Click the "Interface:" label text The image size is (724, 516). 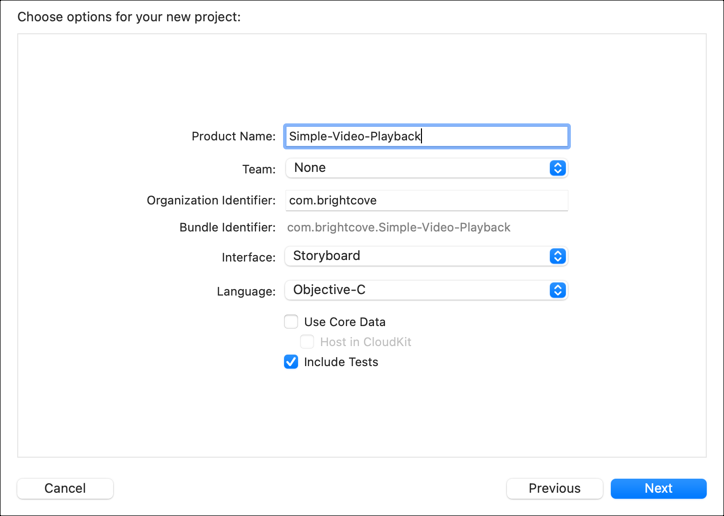248,258
